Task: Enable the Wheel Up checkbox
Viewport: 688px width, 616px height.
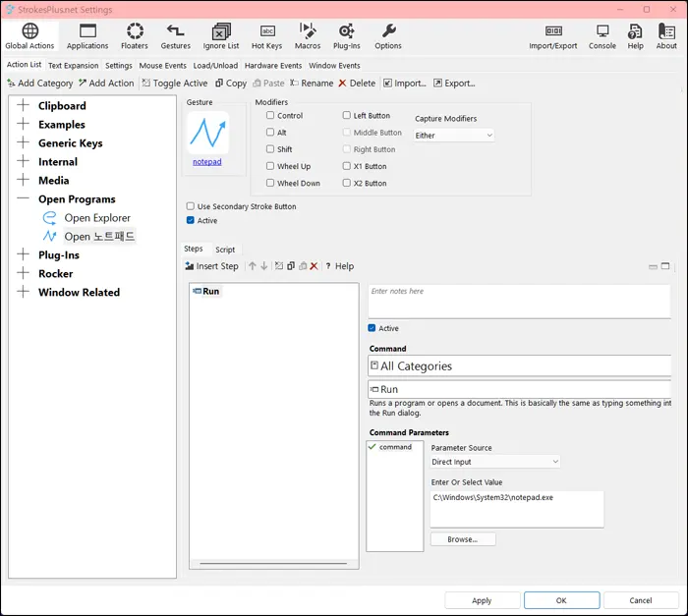Action: tap(270, 165)
